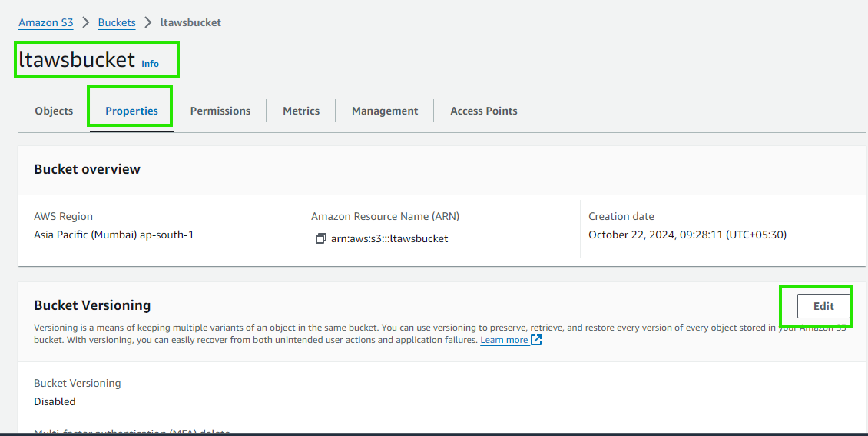The image size is (868, 436).
Task: Select the Properties tab
Action: click(x=132, y=111)
